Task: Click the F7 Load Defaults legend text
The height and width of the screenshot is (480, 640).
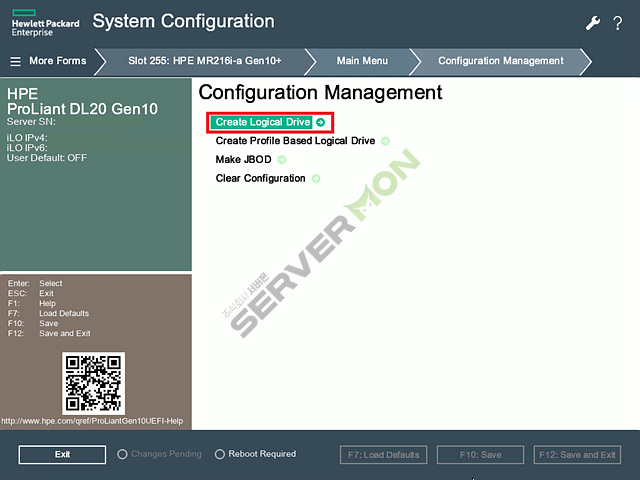Action: (48, 313)
